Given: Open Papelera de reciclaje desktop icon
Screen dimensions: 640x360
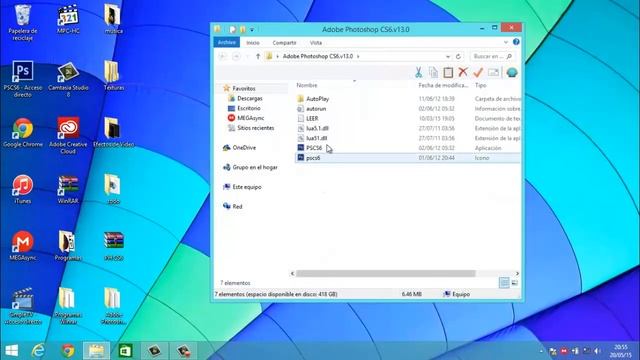Looking at the screenshot, I should click(23, 23).
